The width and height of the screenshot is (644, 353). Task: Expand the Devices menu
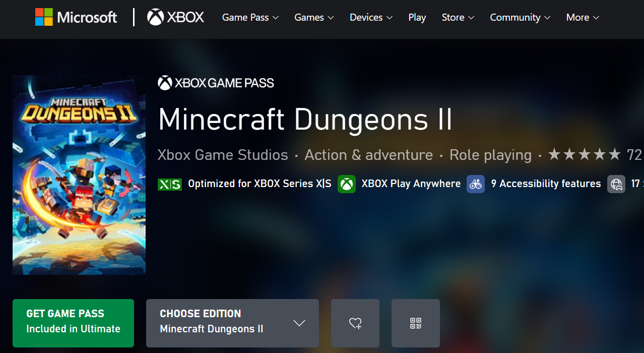pos(371,17)
